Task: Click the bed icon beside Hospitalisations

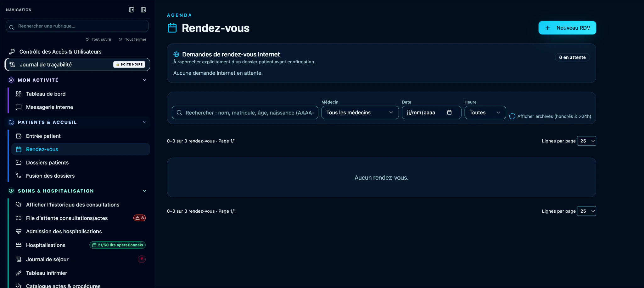Action: (x=19, y=245)
